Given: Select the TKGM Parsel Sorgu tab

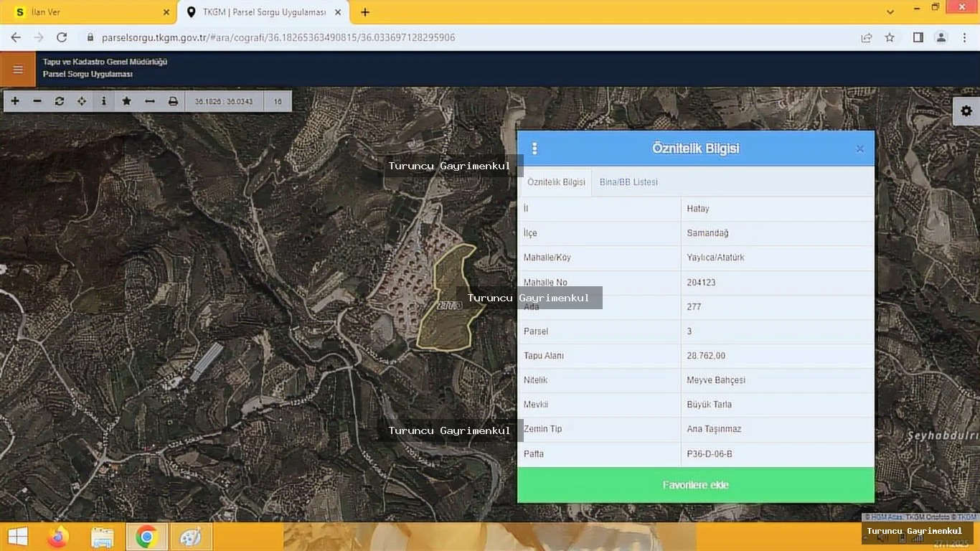Looking at the screenshot, I should point(264,12).
